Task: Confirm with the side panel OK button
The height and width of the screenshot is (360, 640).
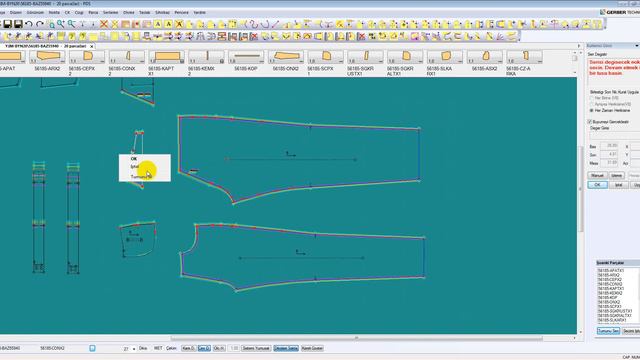Action: 597,185
